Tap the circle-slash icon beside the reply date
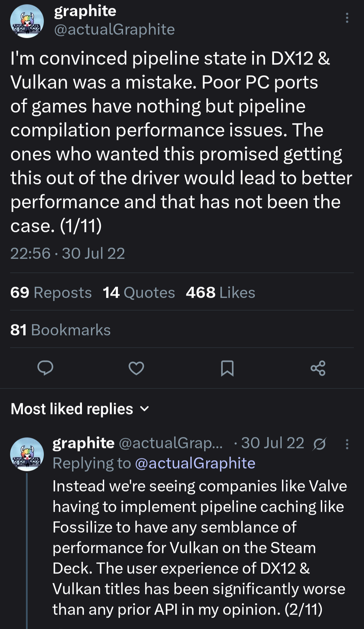The image size is (364, 629). point(319,444)
